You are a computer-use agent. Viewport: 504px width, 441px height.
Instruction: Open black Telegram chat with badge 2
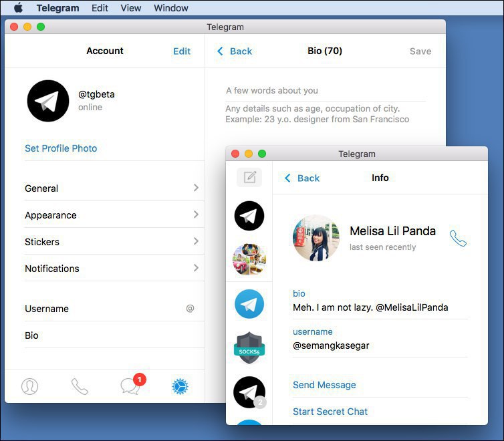249,392
